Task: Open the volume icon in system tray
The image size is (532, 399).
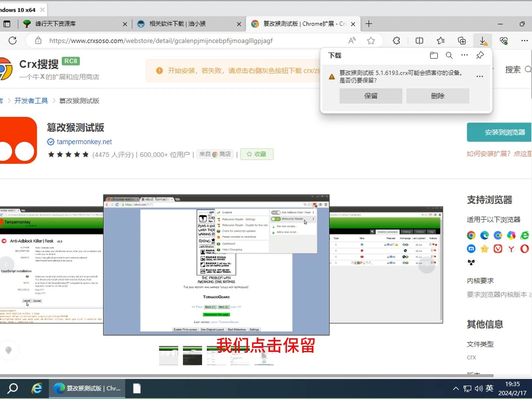Action: 479,389
